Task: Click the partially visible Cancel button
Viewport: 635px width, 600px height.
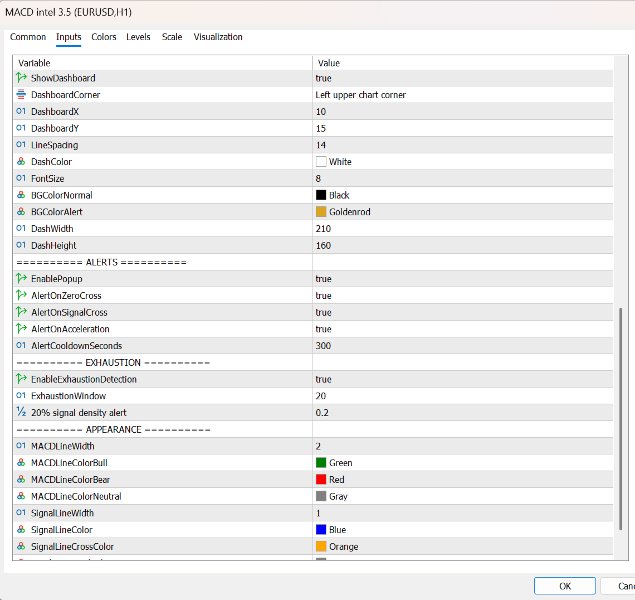Action: click(x=618, y=586)
